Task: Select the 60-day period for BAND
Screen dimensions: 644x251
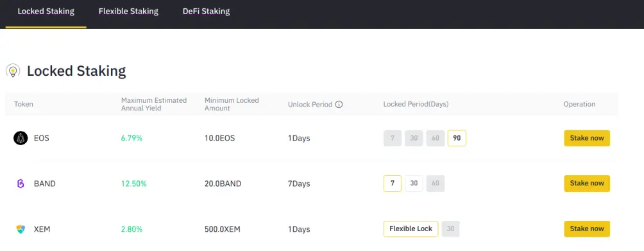Action: coord(436,184)
